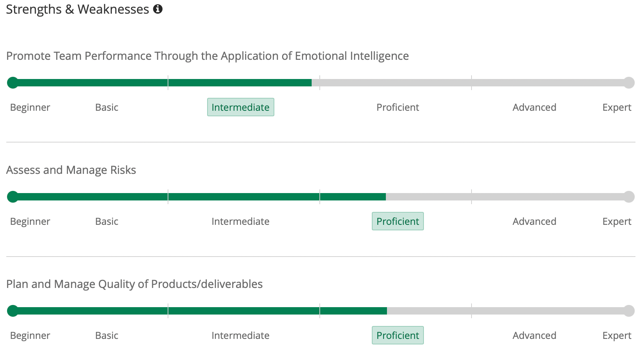
Task: Click the Expert label under Assess and Manage Risks
Action: [616, 221]
